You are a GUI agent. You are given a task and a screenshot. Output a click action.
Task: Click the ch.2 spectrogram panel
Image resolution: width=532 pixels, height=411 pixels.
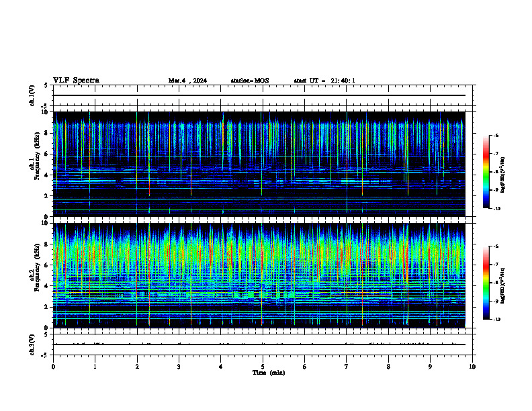259,275
